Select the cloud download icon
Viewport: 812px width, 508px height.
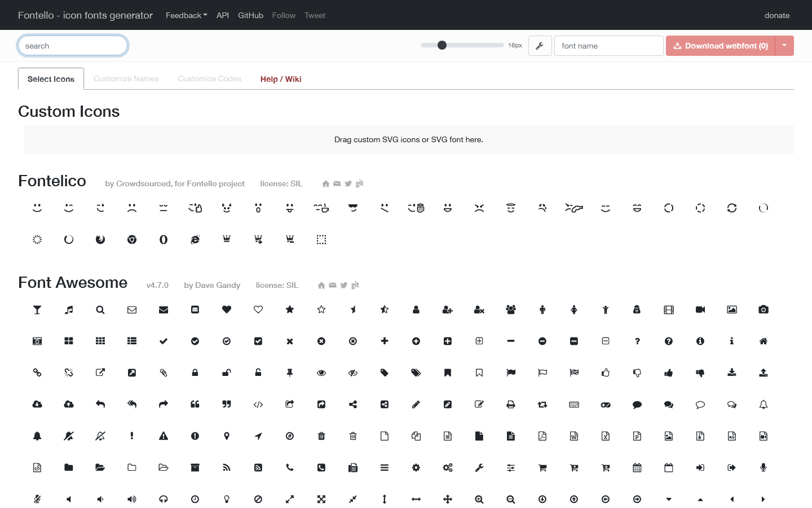click(37, 404)
